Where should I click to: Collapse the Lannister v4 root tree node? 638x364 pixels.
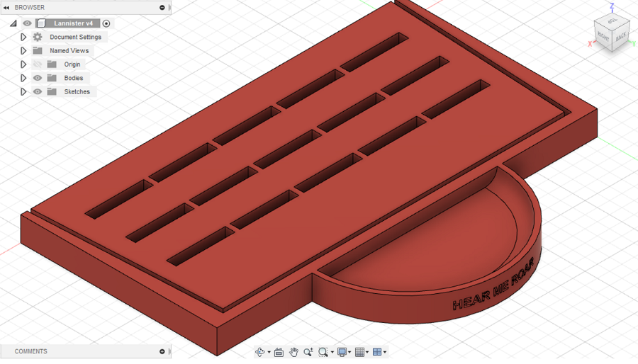pyautogui.click(x=13, y=23)
